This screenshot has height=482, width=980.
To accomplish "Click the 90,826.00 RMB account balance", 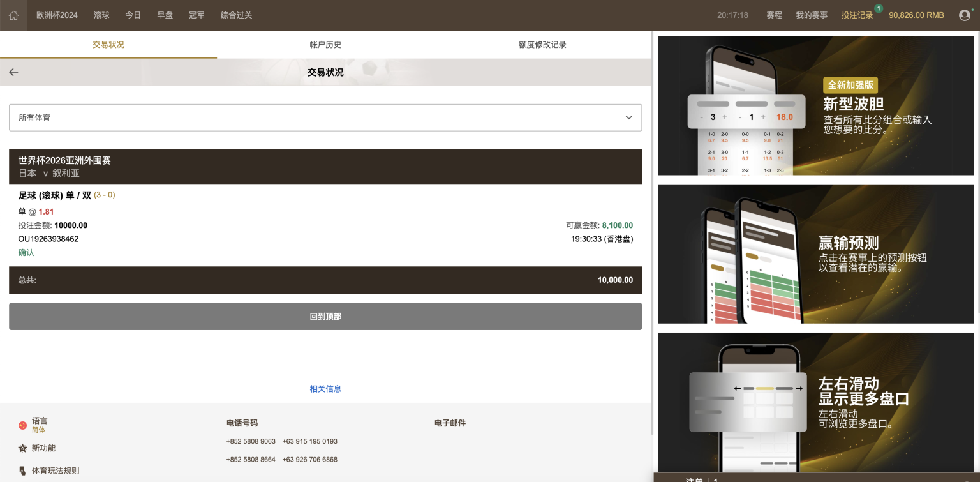I will pyautogui.click(x=916, y=15).
